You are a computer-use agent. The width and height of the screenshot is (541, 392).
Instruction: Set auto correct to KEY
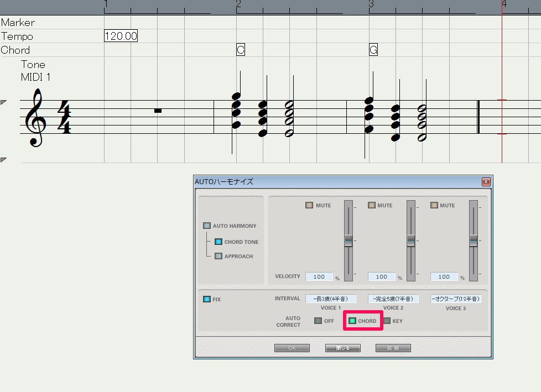click(x=387, y=321)
